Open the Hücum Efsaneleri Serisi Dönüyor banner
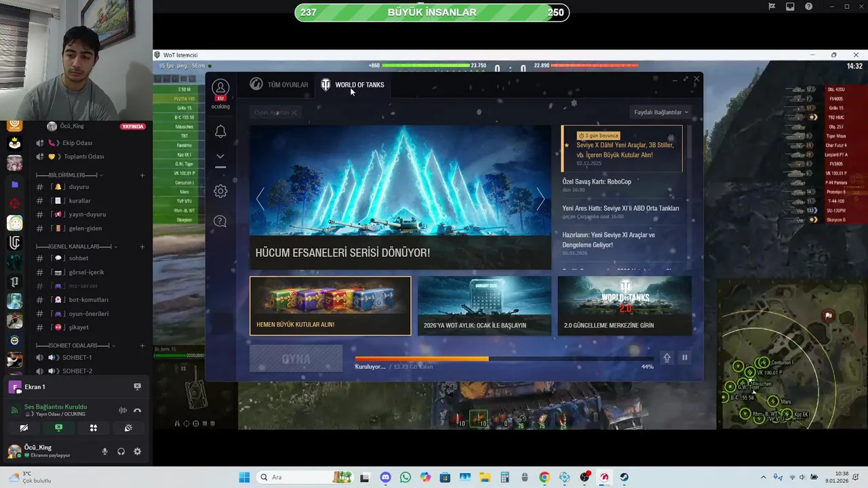This screenshot has height=488, width=868. [x=400, y=197]
